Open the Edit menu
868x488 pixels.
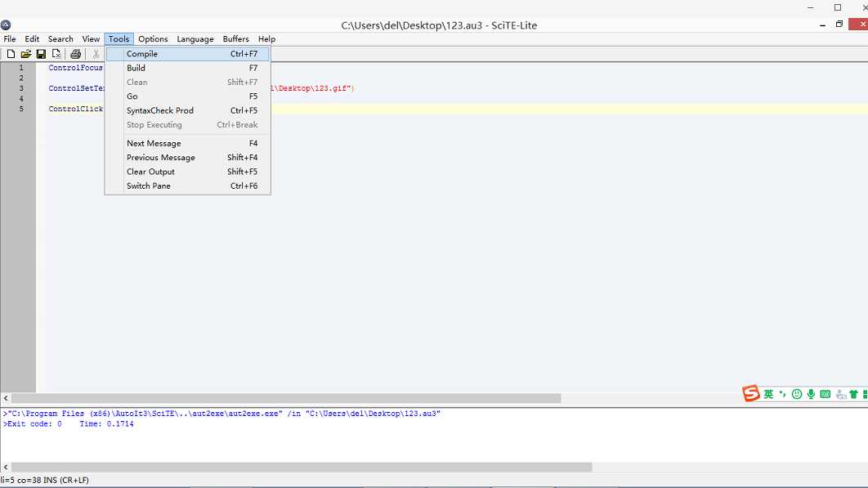click(x=32, y=38)
